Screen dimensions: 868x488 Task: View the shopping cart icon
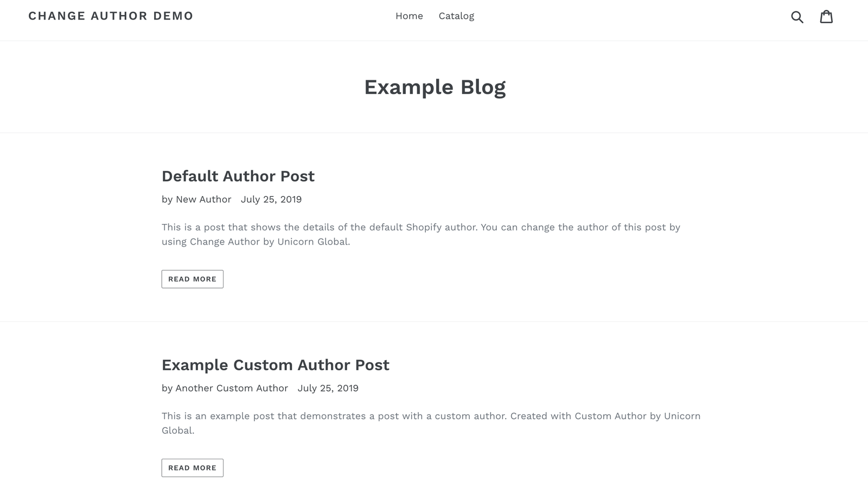click(826, 16)
